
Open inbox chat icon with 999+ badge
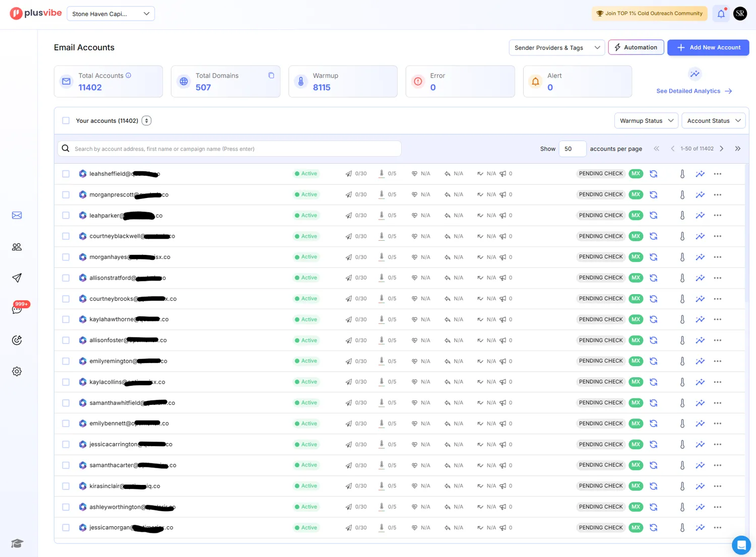coord(18,309)
